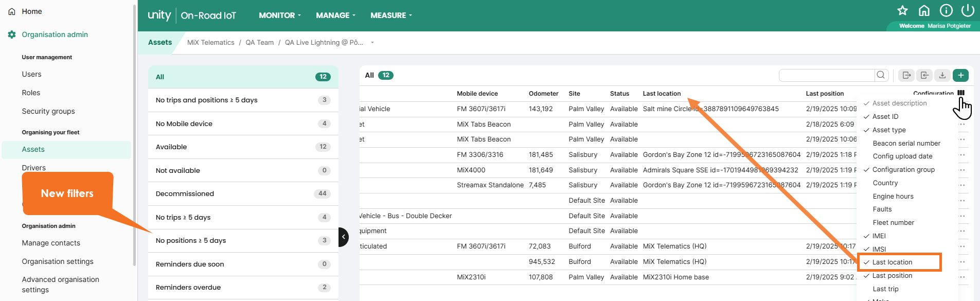Click the import assets icon

tap(924, 75)
